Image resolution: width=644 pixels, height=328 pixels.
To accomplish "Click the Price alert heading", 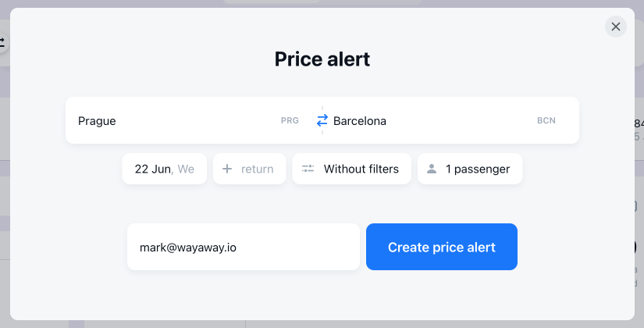I will pos(322,59).
